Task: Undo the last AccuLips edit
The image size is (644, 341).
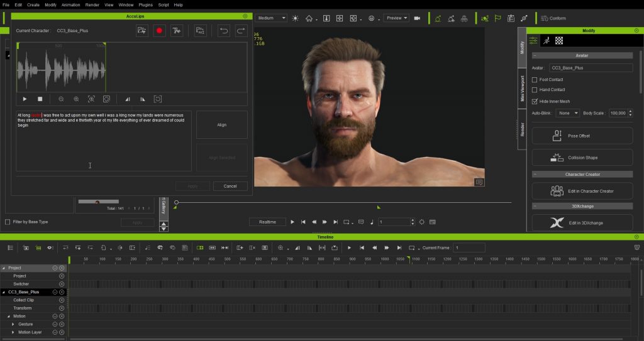Action: tap(223, 31)
